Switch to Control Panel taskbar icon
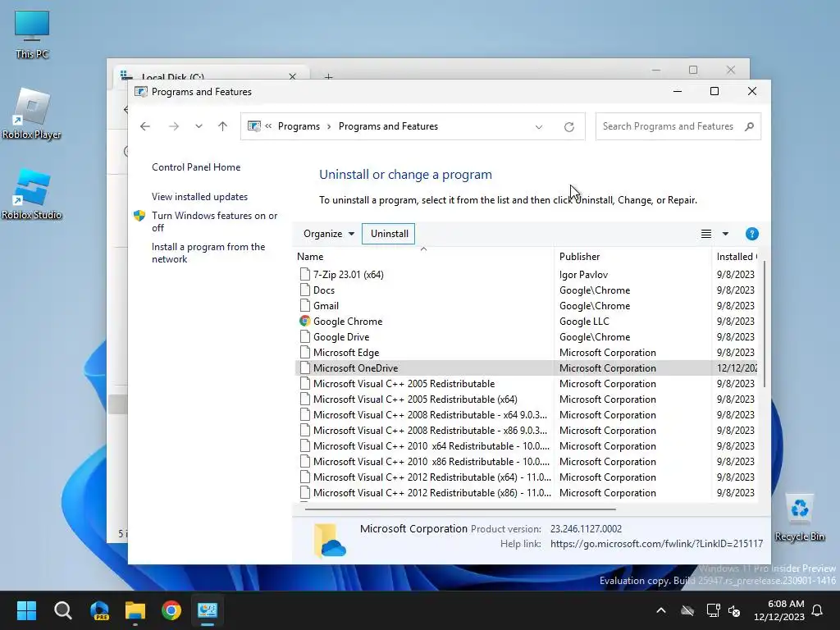The height and width of the screenshot is (630, 840). tap(208, 610)
